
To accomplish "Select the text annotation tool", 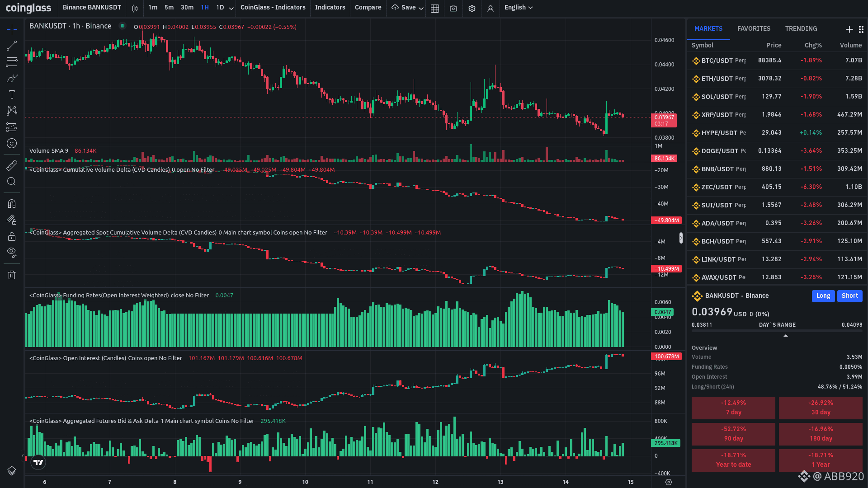I will 12,94.
